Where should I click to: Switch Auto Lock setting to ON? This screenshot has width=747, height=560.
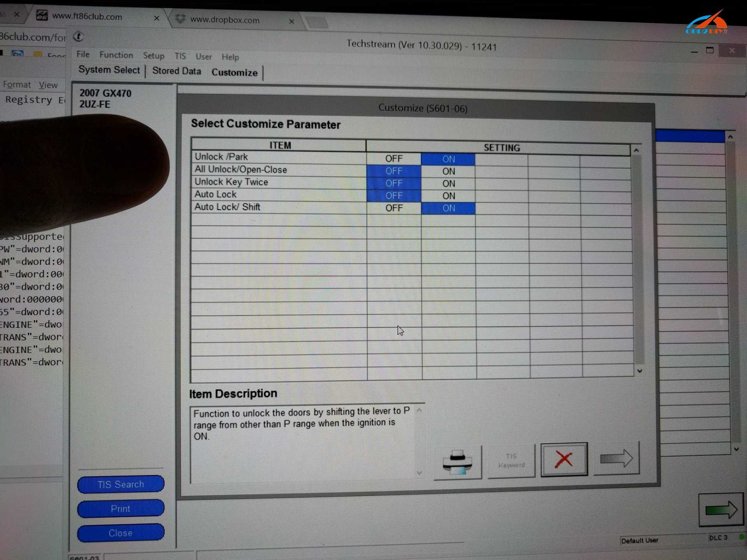448,196
